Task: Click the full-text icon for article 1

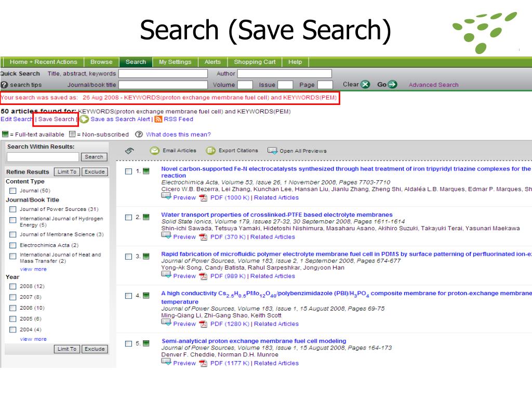Action: click(146, 171)
